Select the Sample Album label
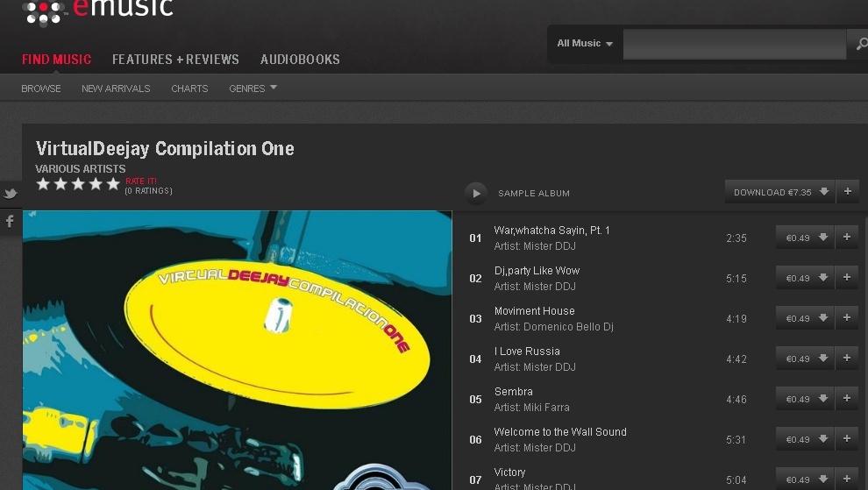The image size is (868, 490). tap(534, 193)
